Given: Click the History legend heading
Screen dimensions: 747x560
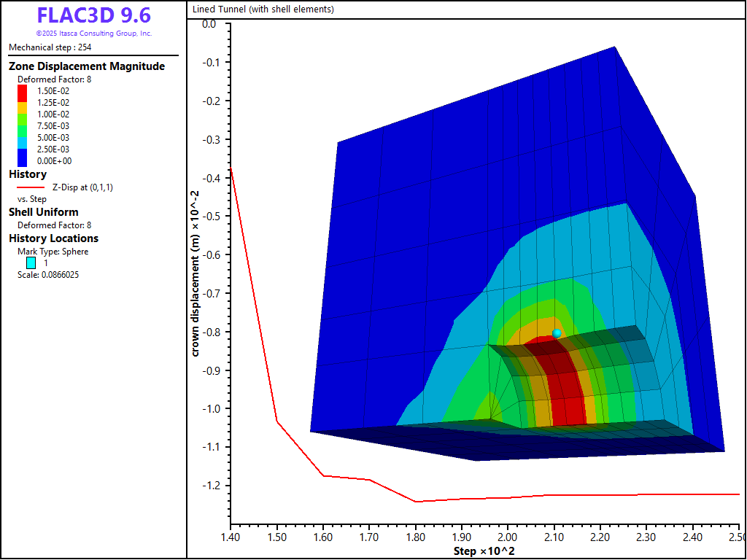Looking at the screenshot, I should coord(28,174).
